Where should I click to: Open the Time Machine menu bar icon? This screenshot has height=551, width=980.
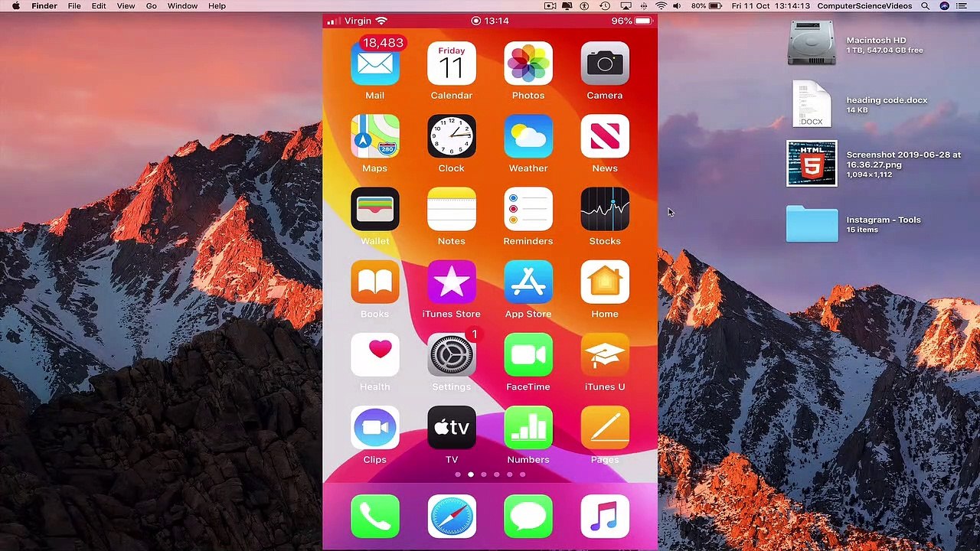point(606,6)
